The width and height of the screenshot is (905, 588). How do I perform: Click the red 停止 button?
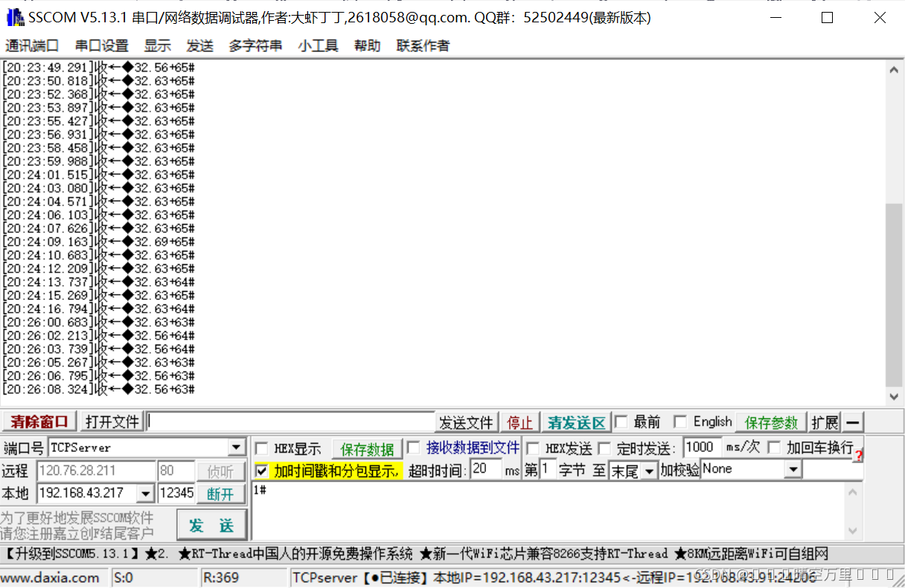pos(520,423)
